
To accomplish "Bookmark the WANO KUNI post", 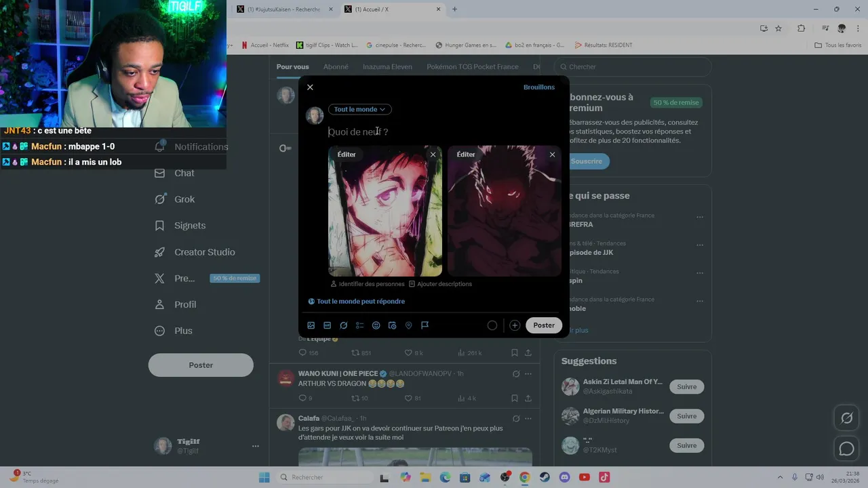I will [515, 399].
